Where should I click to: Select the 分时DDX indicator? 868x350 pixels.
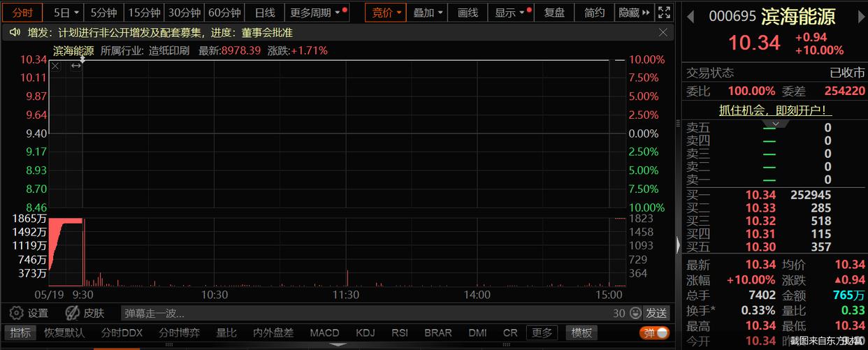pyautogui.click(x=122, y=333)
